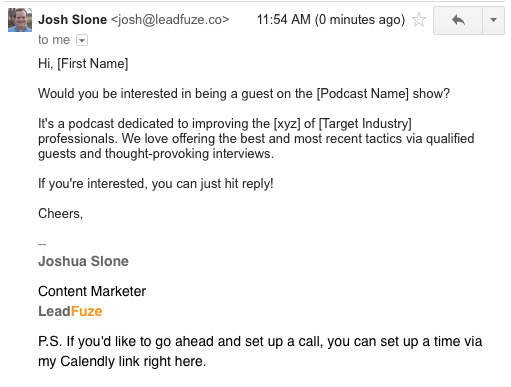
Task: Expand the 'to me' recipient details arrow
Action: pyautogui.click(x=82, y=40)
